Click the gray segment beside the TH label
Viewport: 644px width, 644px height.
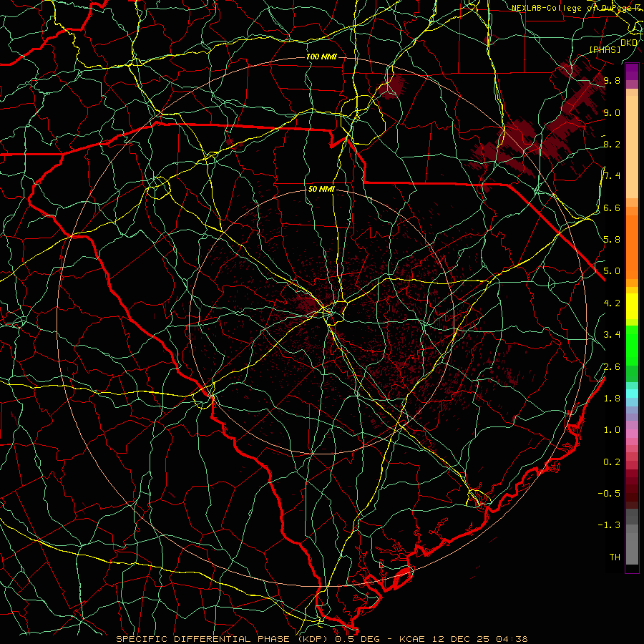tap(632, 548)
